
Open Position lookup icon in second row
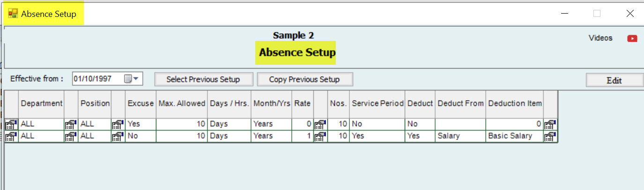[x=118, y=136]
